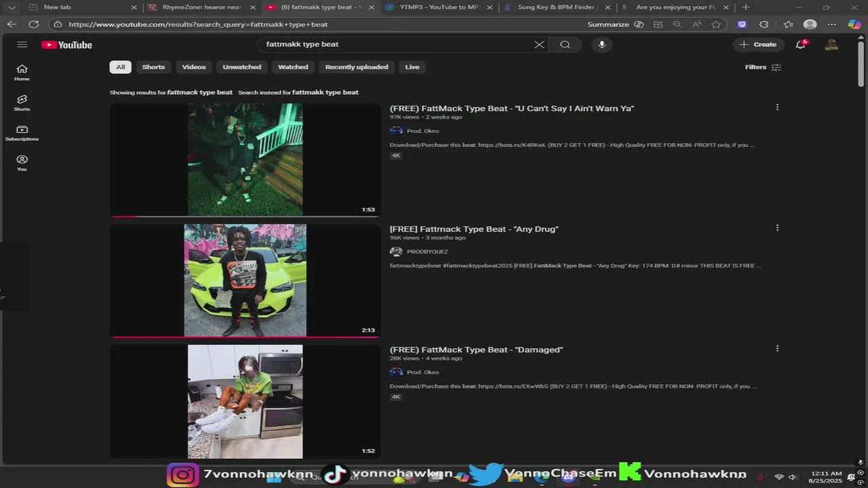Close the RhymeZone tab
This screenshot has width=868, height=488.
pyautogui.click(x=252, y=7)
